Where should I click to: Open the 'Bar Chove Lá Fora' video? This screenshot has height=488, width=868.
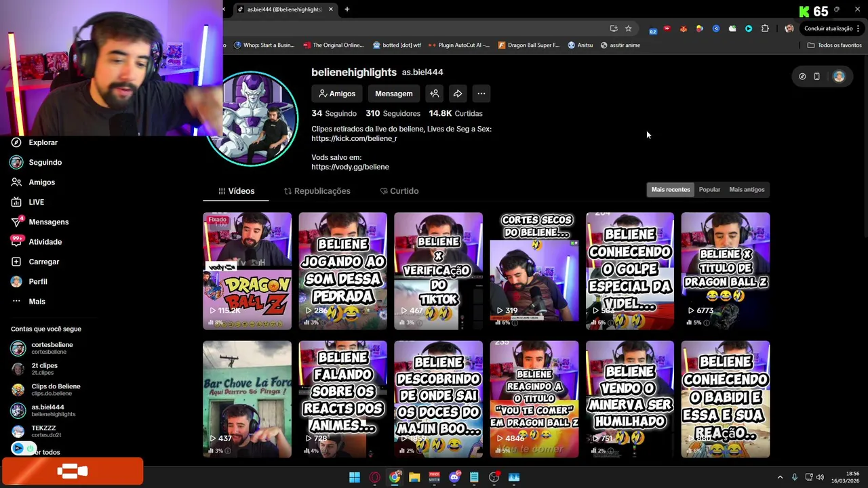[x=247, y=399]
